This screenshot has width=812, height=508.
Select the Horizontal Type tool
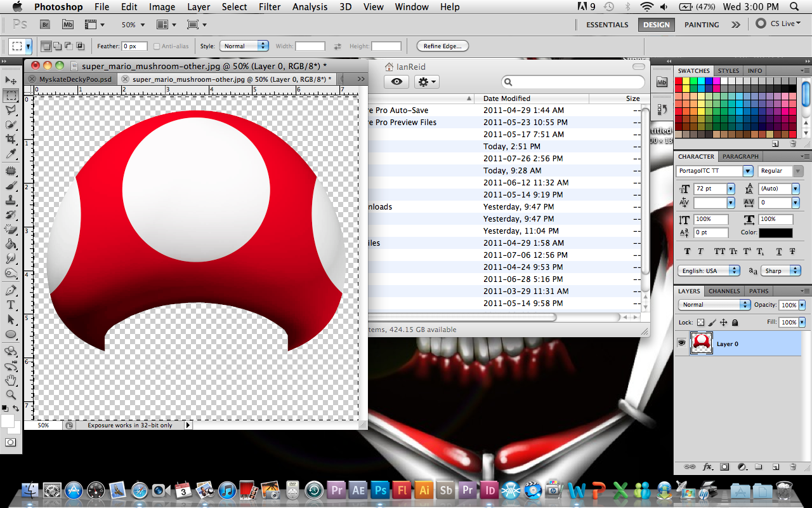11,305
